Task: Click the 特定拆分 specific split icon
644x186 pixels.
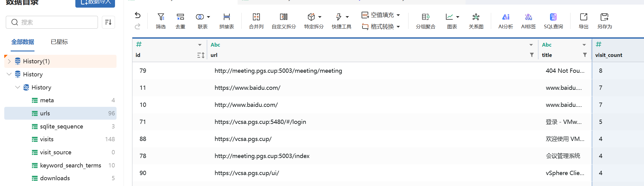Action: [311, 17]
